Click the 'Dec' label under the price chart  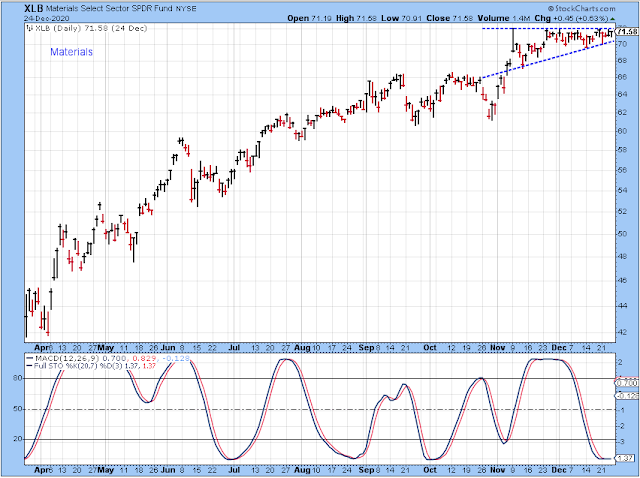coord(559,348)
